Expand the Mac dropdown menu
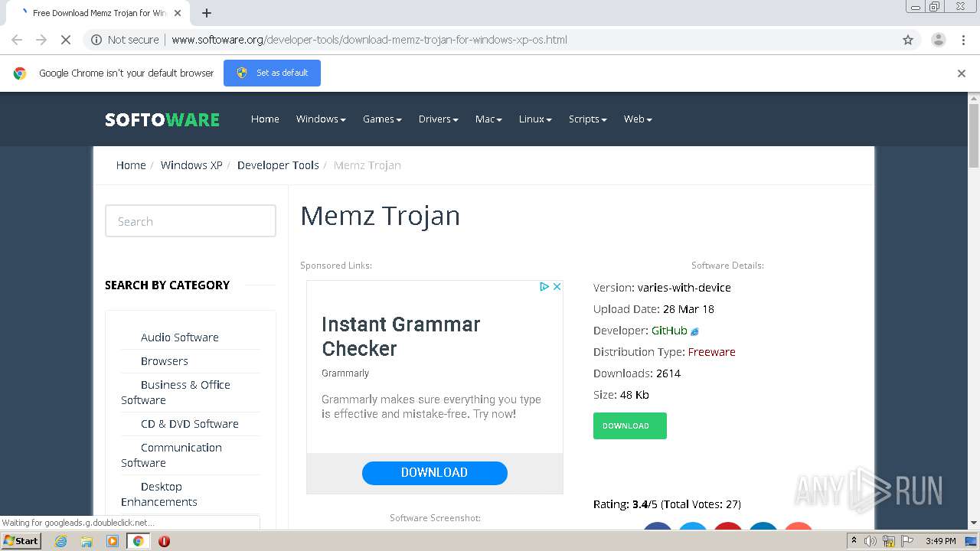Screen dimensions: 980x551 488,119
